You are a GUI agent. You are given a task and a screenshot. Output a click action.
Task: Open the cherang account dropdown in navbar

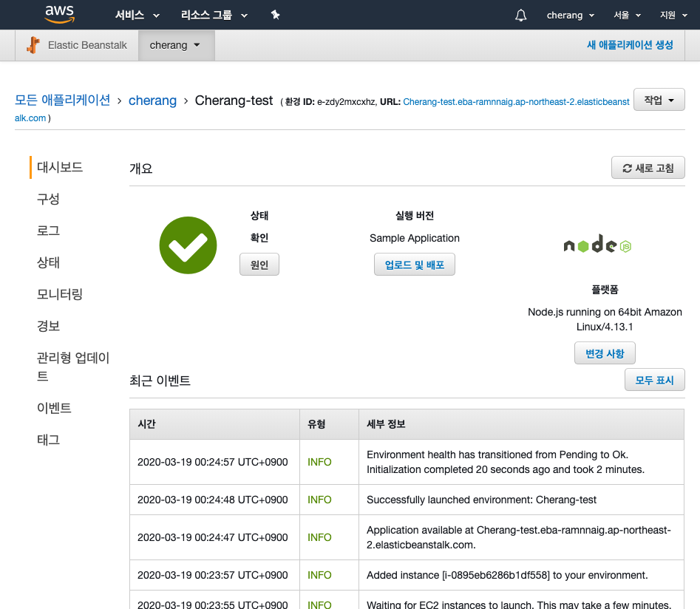tap(571, 16)
